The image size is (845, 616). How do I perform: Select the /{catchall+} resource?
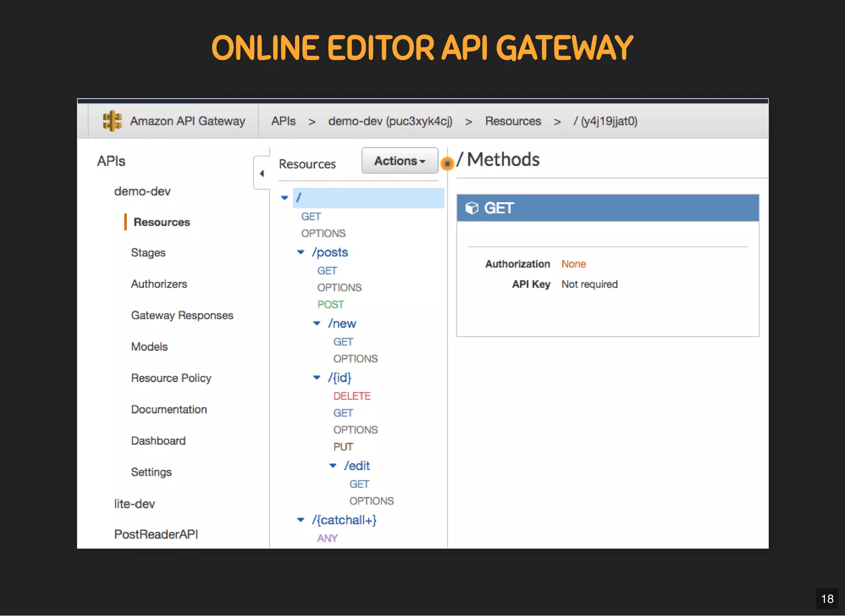[x=344, y=520]
